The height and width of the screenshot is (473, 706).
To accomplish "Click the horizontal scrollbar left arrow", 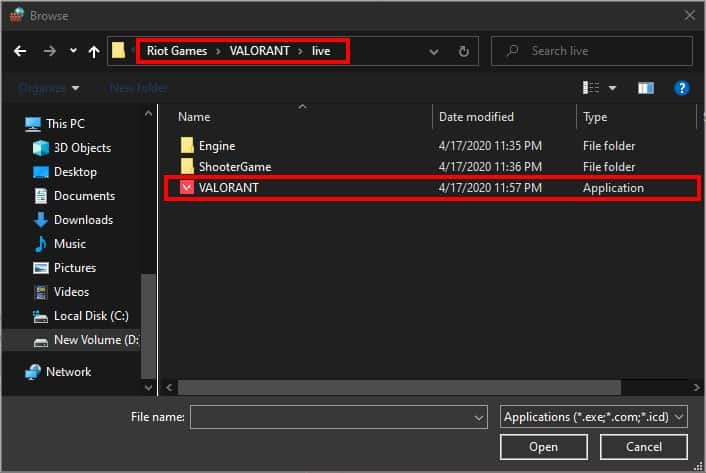I will [169, 387].
